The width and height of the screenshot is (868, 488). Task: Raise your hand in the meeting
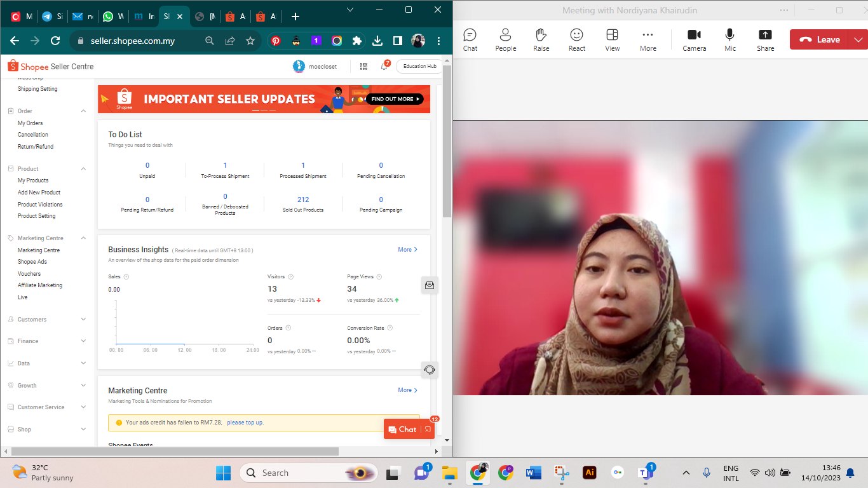coord(541,39)
